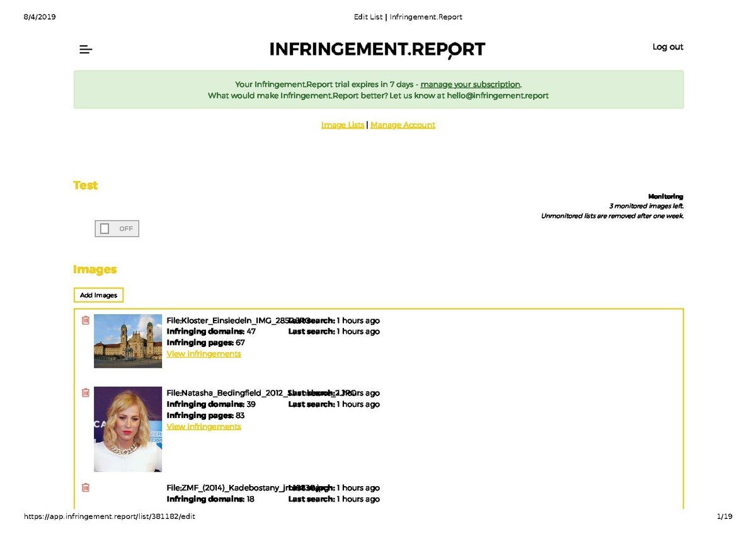Image resolution: width=756 pixels, height=534 pixels.
Task: Click the INFRINGEMENT.REPORT logo
Action: [x=377, y=49]
